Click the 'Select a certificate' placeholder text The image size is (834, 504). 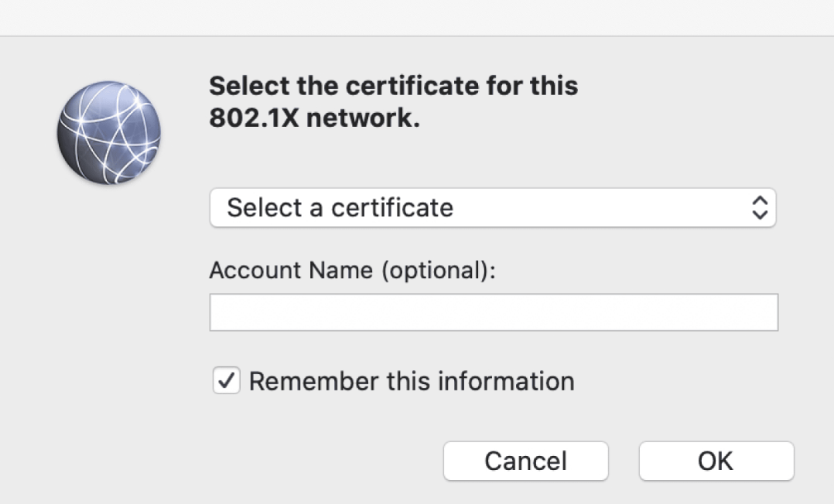tap(340, 207)
